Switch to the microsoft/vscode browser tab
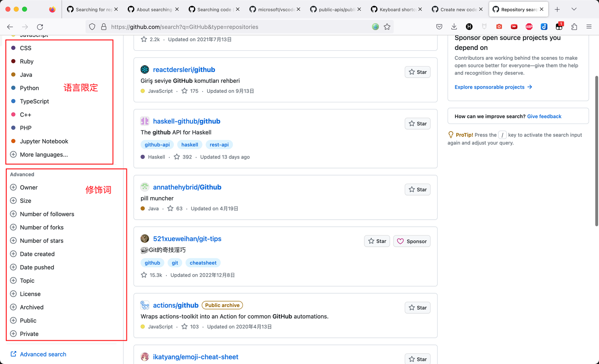599x364 pixels. pyautogui.click(x=275, y=9)
